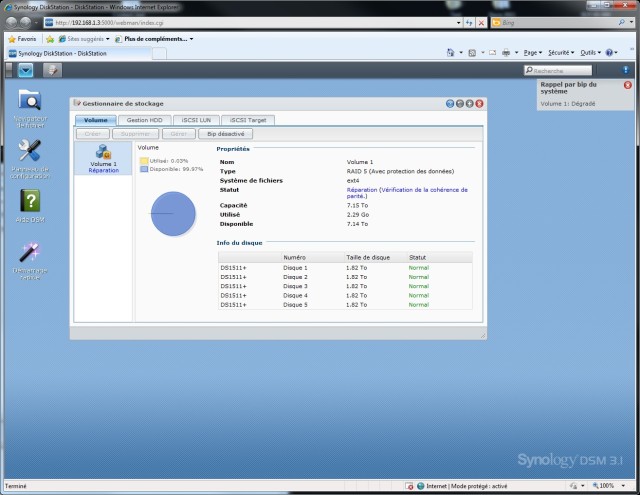Click the Utilisé yellow legend swatch
The image size is (640, 495).
144,161
